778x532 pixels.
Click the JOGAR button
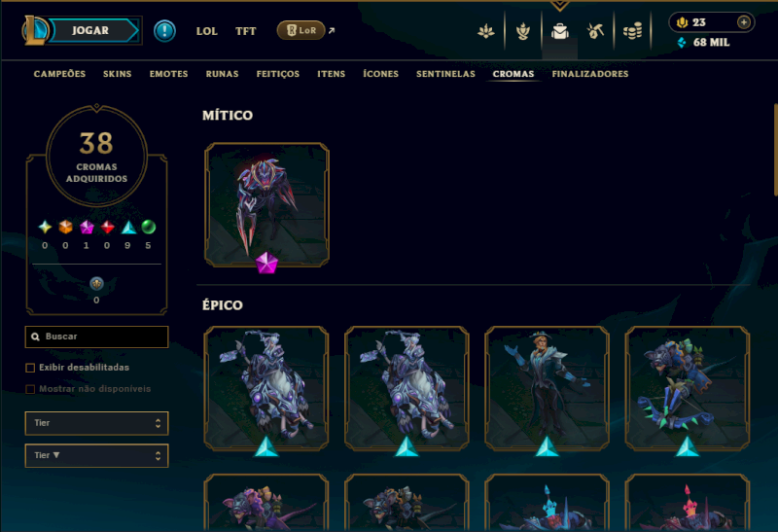pyautogui.click(x=94, y=30)
